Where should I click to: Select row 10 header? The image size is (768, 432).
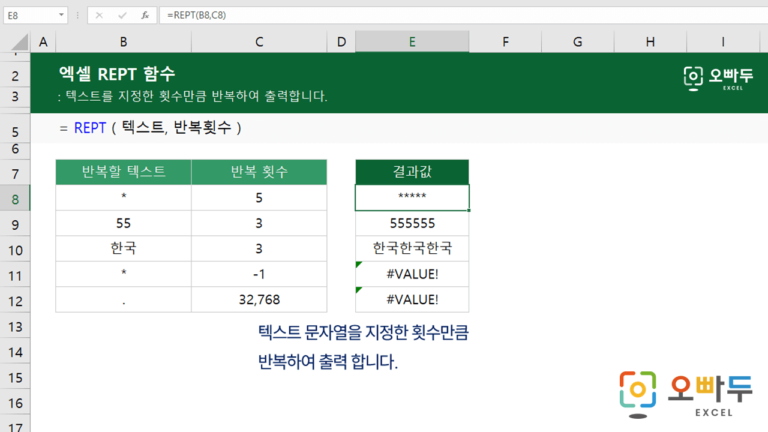coord(15,250)
